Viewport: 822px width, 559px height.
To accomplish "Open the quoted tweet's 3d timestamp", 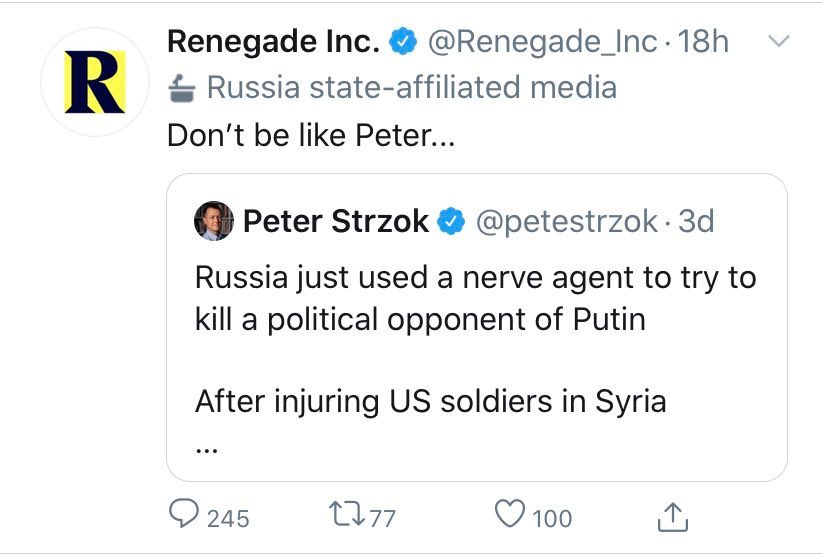I will tap(696, 221).
